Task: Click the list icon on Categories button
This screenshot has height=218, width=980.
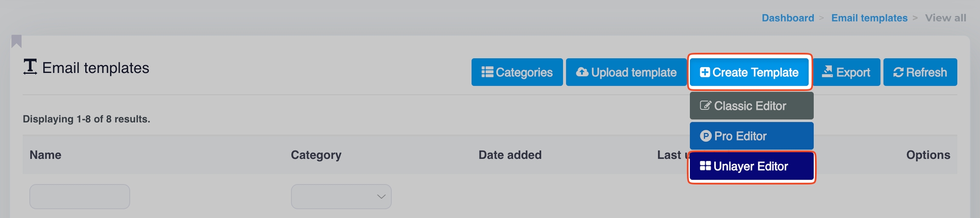Action: pos(487,72)
